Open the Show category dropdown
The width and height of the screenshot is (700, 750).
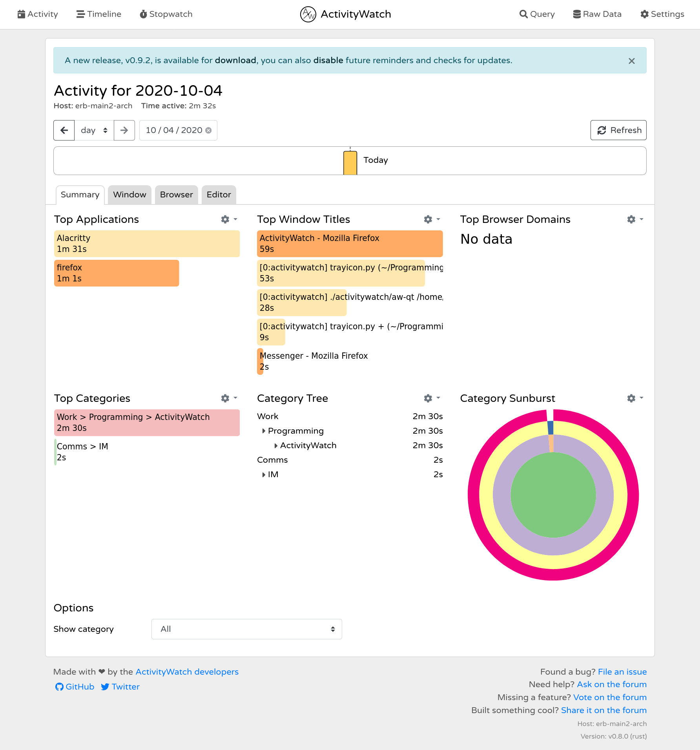246,629
